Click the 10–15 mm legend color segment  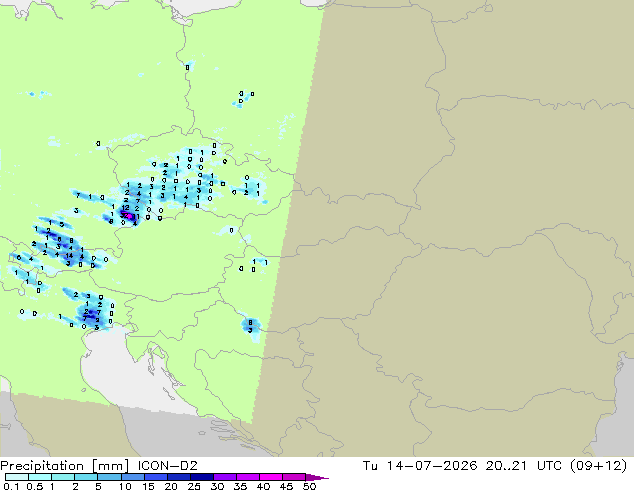[132, 477]
